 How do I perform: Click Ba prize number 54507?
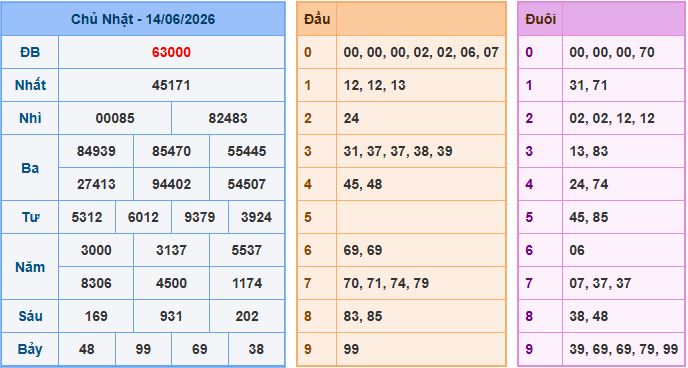tap(247, 184)
